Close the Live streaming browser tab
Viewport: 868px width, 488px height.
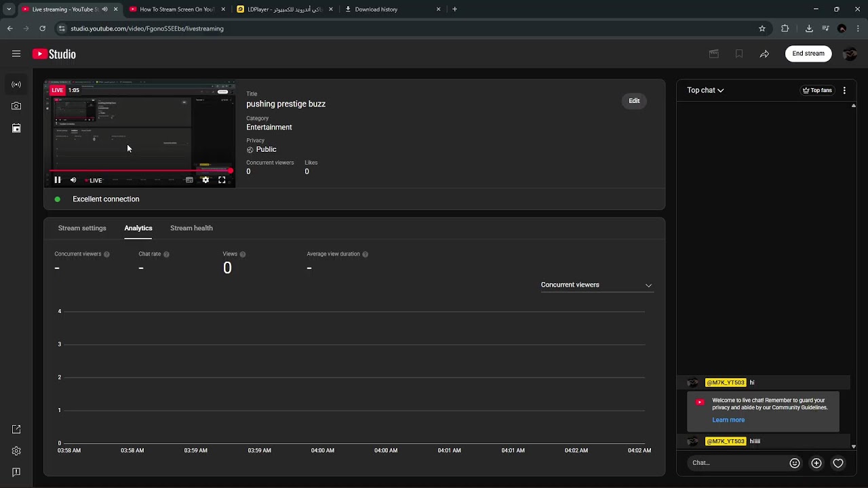(x=115, y=9)
